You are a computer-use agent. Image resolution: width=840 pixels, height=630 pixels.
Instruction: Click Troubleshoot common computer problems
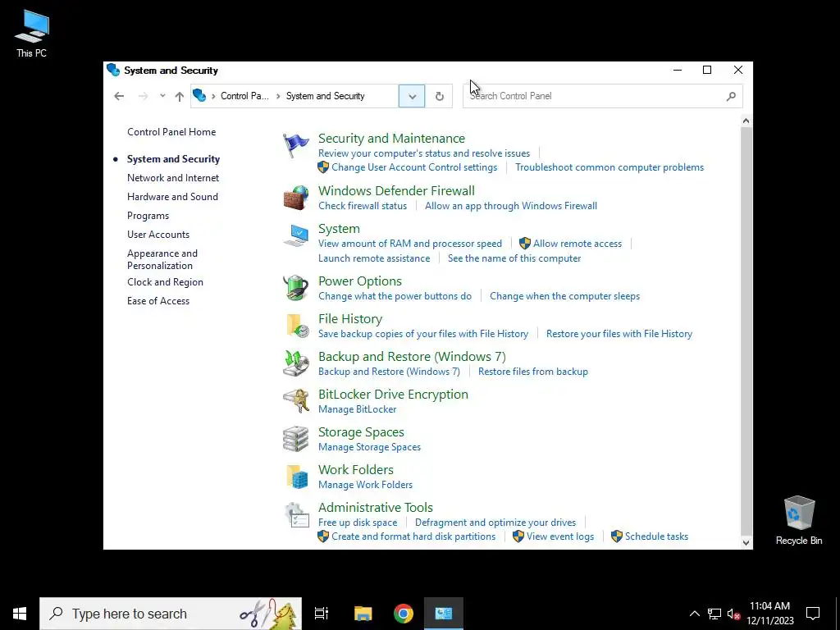[x=609, y=167]
